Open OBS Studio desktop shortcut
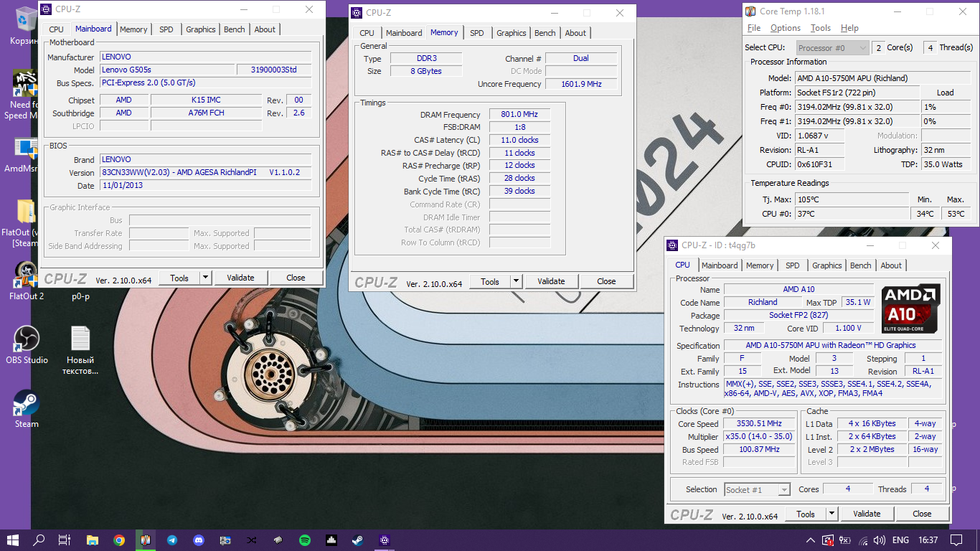 tap(27, 344)
